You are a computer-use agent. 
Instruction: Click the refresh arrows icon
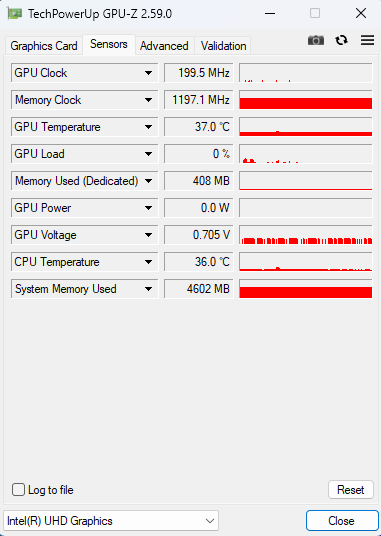pos(341,40)
